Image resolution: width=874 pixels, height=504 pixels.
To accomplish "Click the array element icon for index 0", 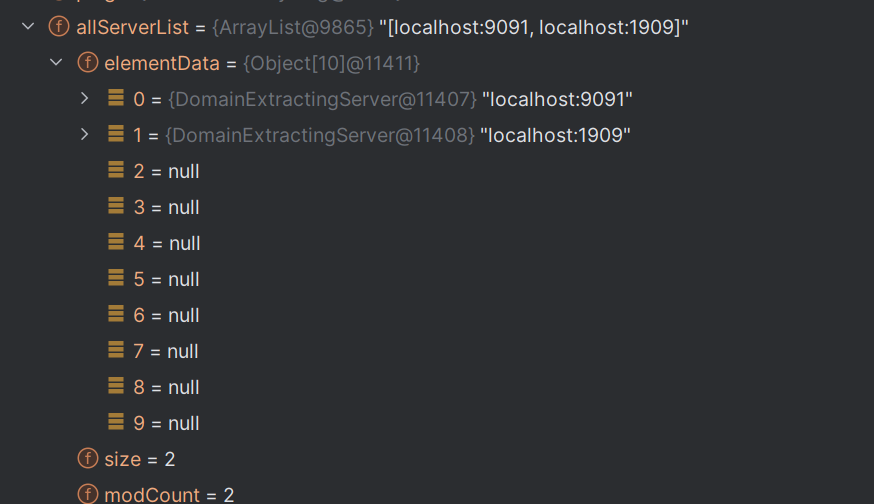I will tap(116, 98).
